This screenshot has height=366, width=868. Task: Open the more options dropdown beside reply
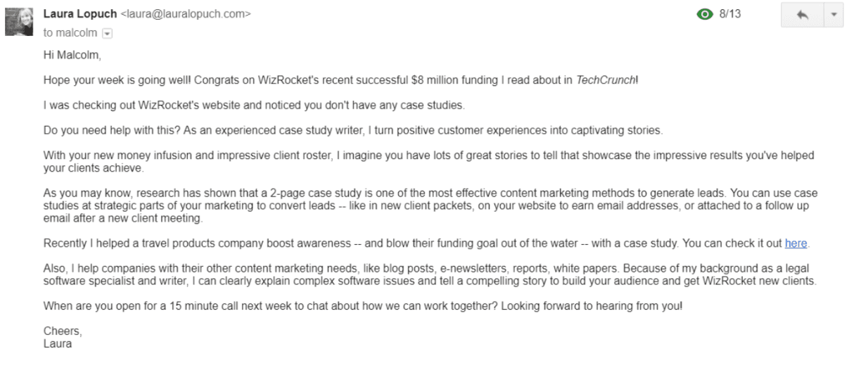point(834,15)
